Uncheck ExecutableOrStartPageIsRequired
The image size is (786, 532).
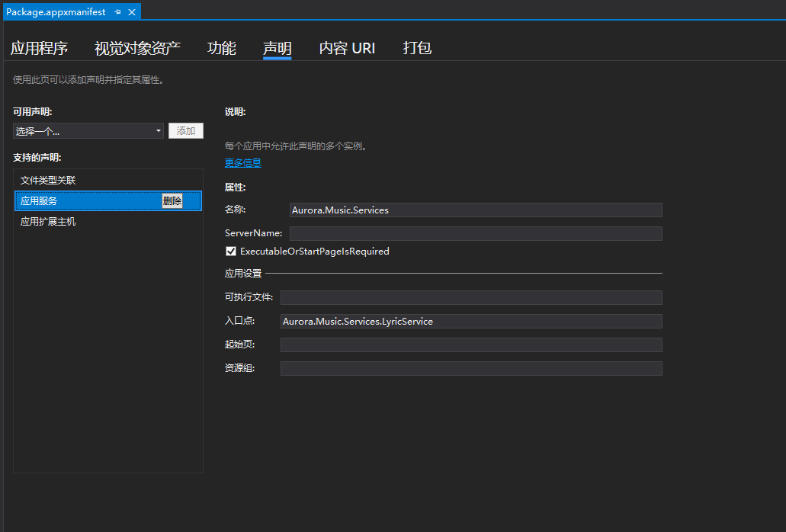[230, 251]
